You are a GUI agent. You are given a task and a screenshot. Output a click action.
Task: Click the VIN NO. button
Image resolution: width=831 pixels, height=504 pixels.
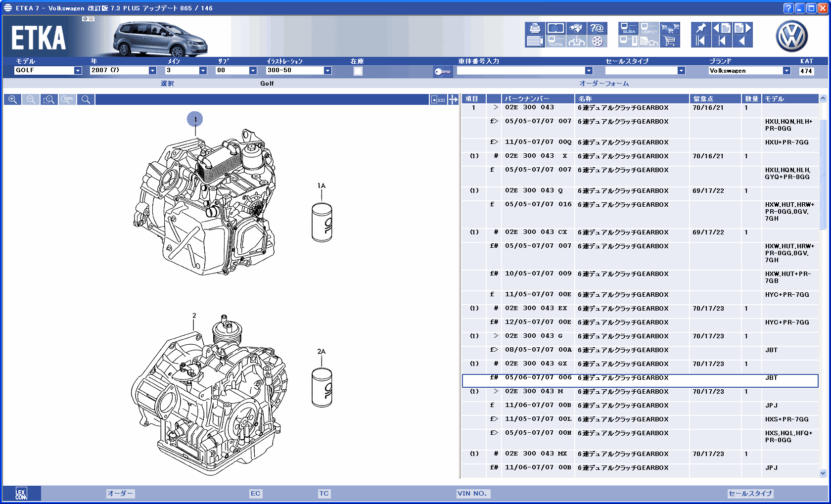(x=472, y=494)
